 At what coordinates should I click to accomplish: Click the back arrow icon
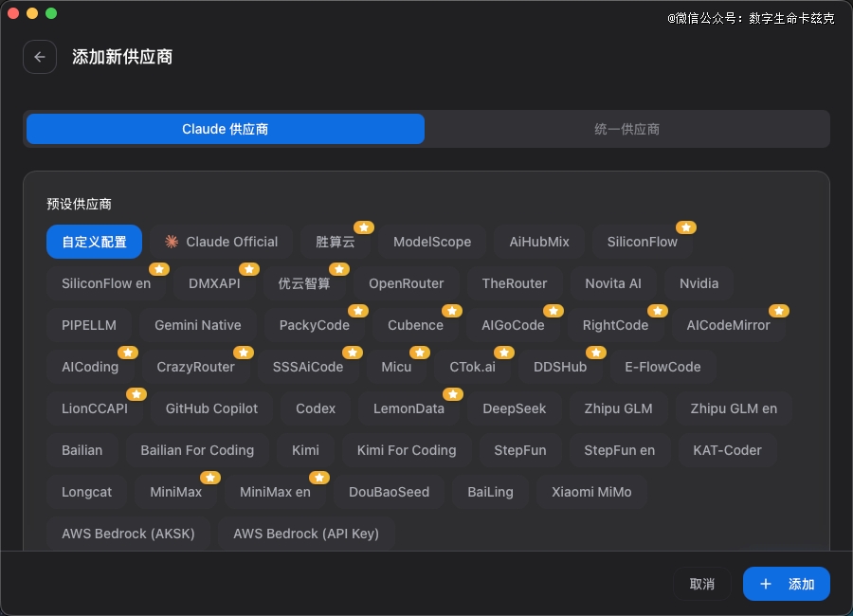40,57
